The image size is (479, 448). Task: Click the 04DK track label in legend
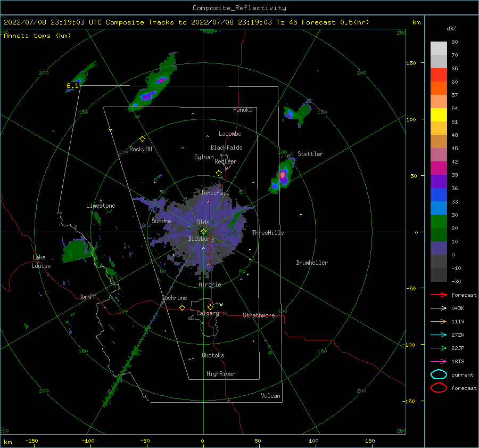[458, 308]
